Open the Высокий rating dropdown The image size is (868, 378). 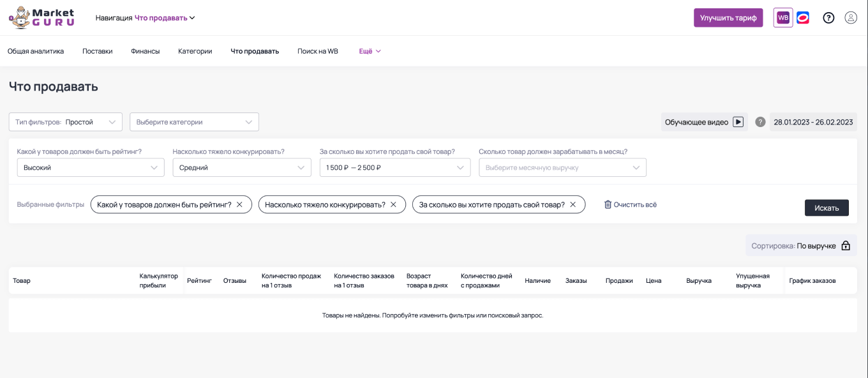click(x=90, y=167)
